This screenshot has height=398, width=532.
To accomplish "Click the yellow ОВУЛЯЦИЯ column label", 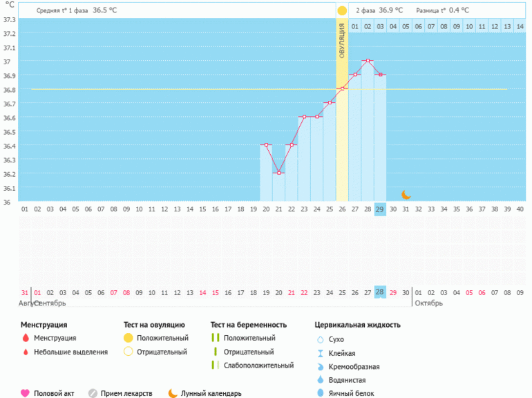I will tap(342, 43).
